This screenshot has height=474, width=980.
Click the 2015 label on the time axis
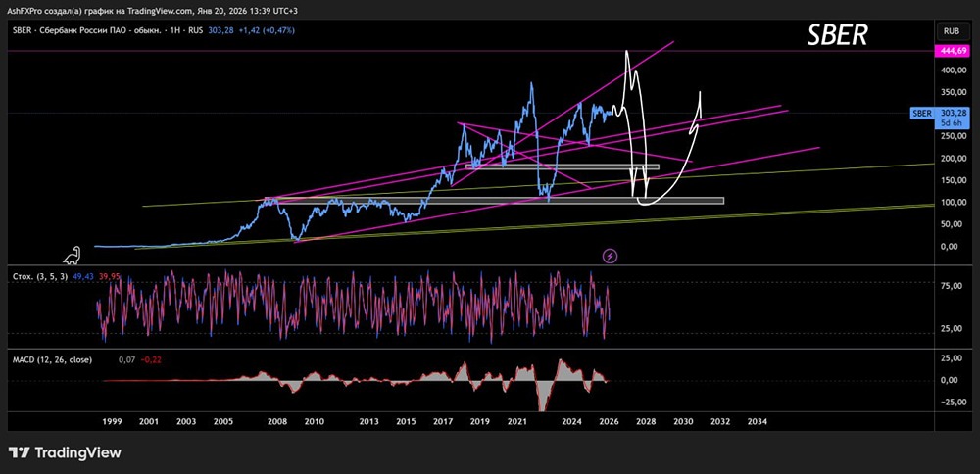point(407,421)
